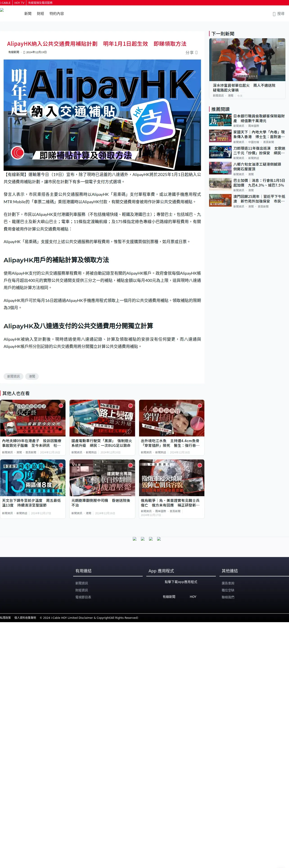The height and width of the screenshot is (868, 289).
Task: Open footer link 電視節目表
Action: tap(83, 597)
